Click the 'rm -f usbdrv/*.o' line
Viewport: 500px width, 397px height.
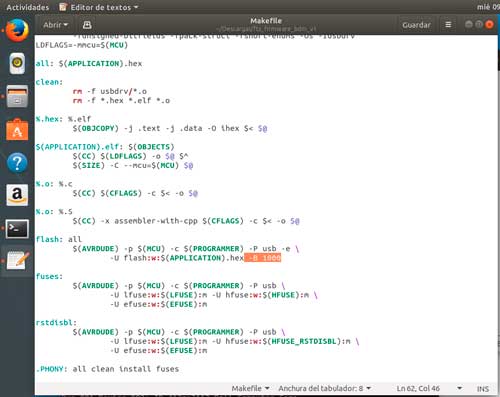point(110,91)
